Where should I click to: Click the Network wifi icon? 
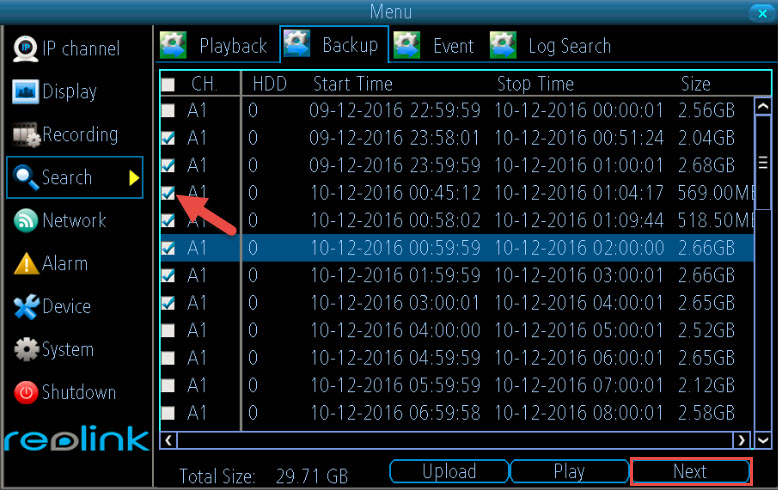(x=26, y=221)
